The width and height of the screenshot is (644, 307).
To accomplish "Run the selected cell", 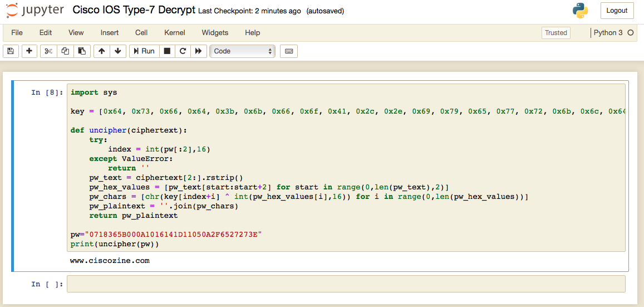I will tap(144, 51).
